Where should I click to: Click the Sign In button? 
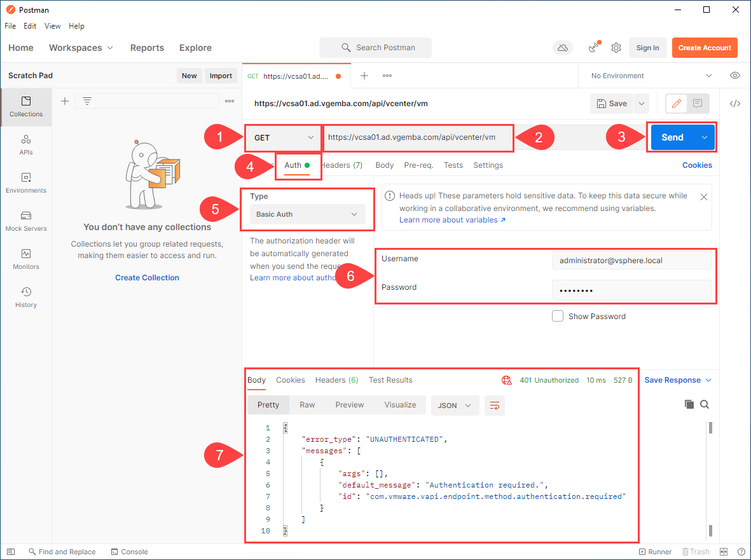coord(647,48)
